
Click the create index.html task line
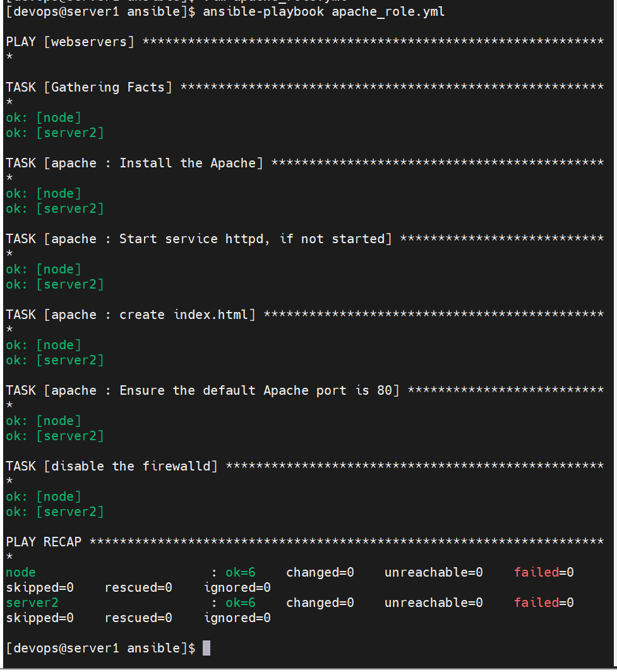point(131,315)
